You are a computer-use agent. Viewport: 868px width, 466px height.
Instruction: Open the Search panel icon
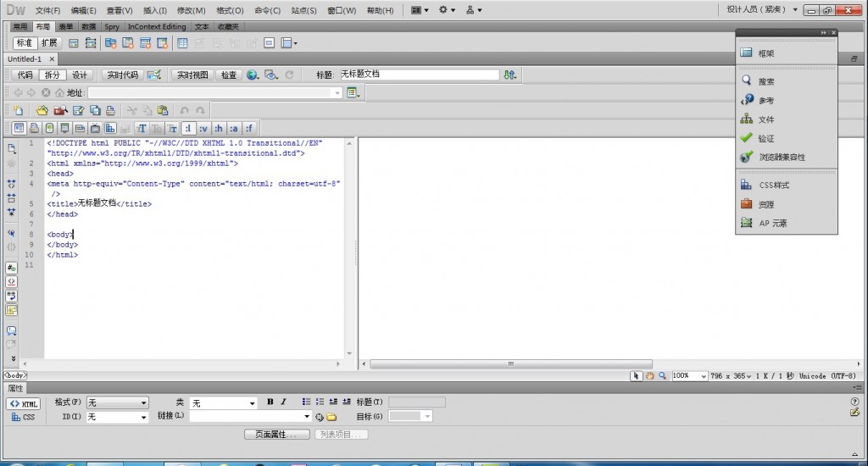click(x=746, y=80)
